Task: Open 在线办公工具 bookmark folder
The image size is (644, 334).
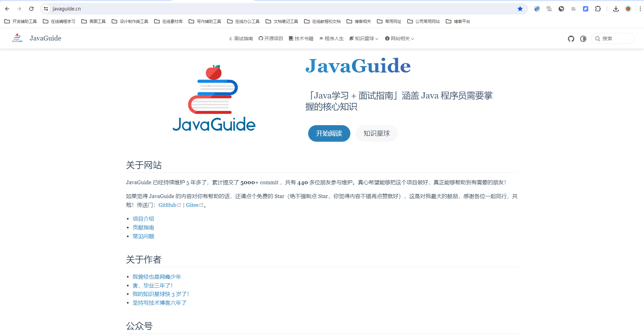Action: point(243,21)
